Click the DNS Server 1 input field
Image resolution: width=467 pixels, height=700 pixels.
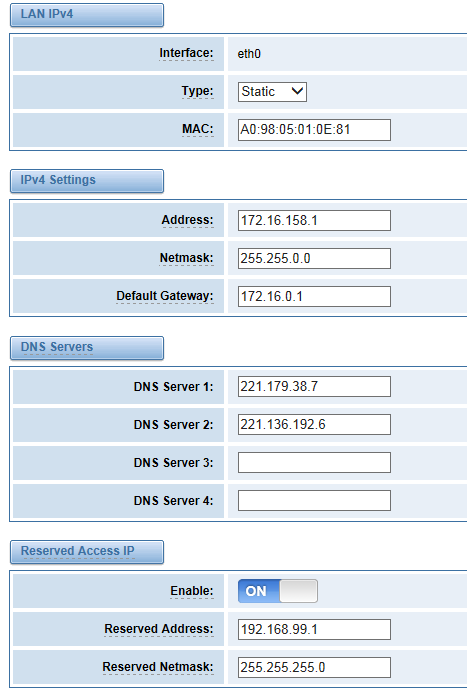click(314, 387)
